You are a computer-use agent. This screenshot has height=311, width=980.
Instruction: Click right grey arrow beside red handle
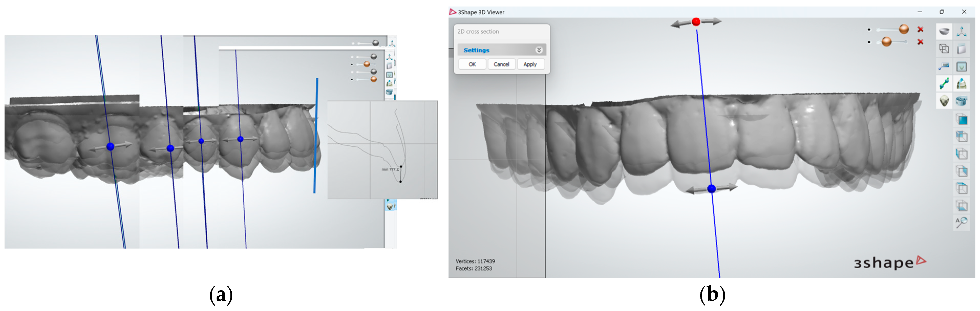click(711, 21)
